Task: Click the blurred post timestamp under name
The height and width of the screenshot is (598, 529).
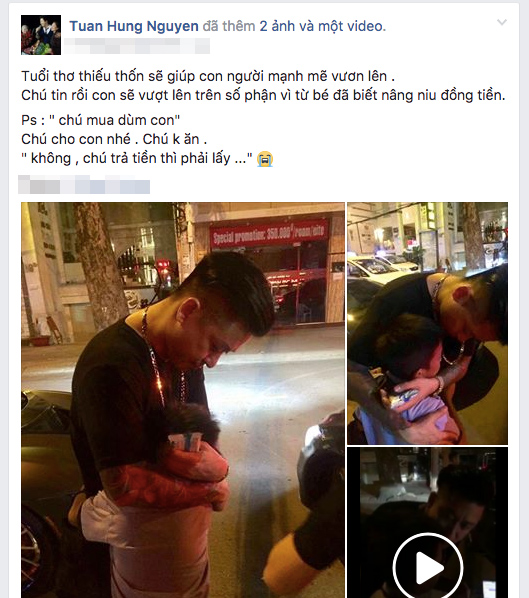Action: (136, 46)
